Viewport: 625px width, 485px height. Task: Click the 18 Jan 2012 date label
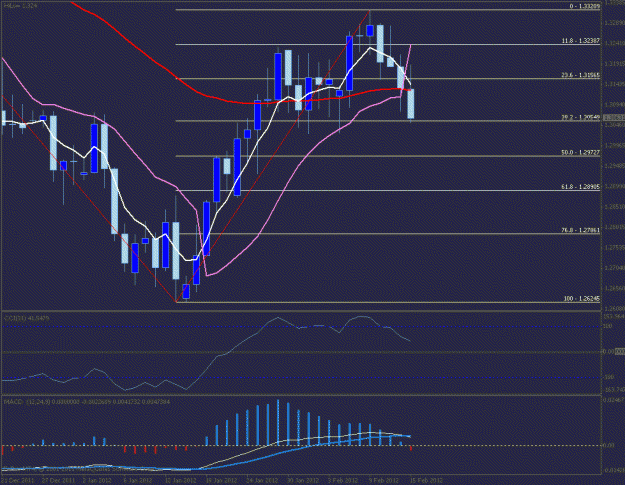pos(222,480)
